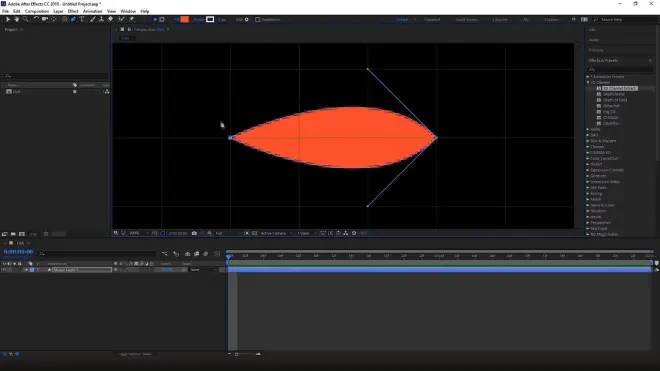Open the File menu
This screenshot has width=660, height=371.
point(5,11)
